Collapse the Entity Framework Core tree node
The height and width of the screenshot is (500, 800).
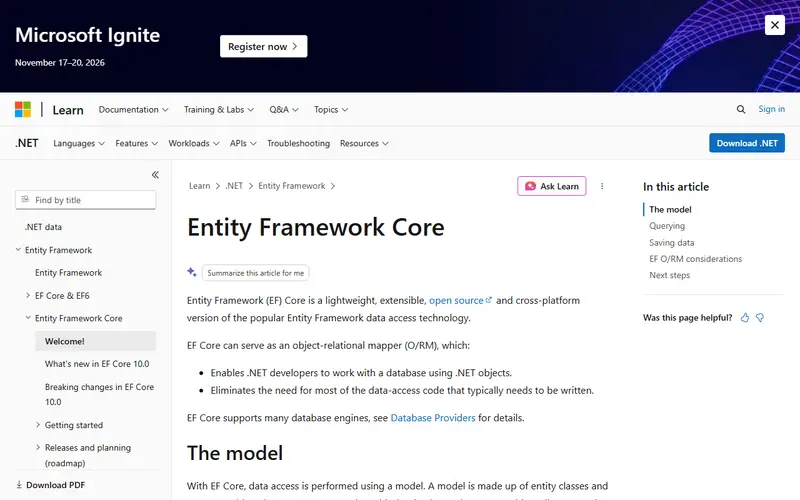[28, 317]
